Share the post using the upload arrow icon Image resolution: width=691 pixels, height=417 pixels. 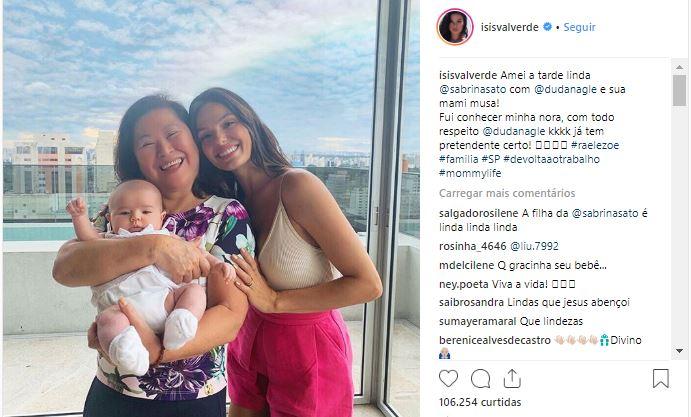[512, 379]
